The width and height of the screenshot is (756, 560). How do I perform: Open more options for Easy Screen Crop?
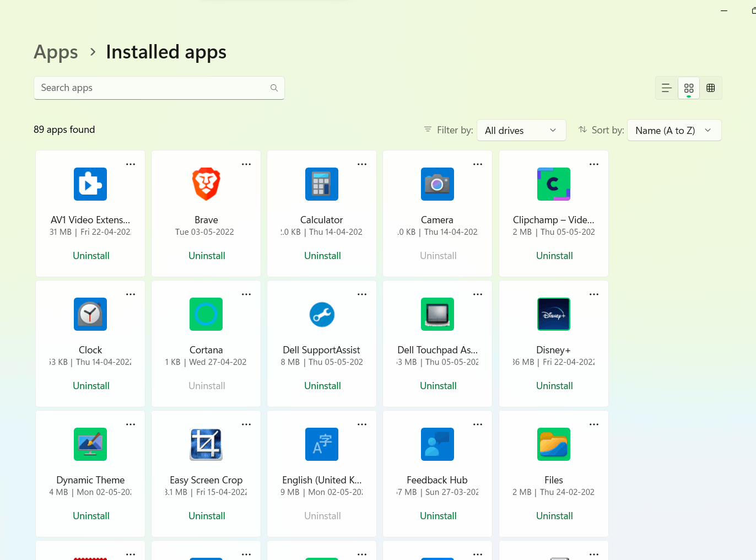(246, 424)
